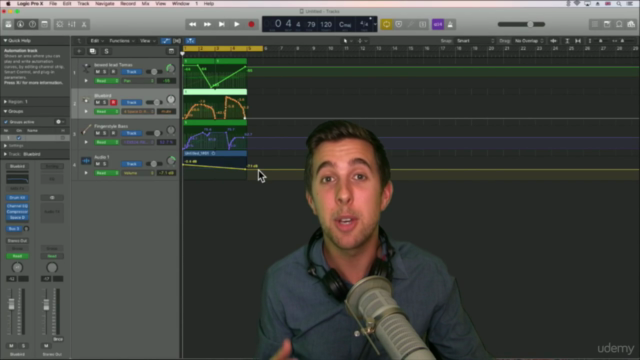Open the Pan automation parameter dropdown on track 1
The height and width of the screenshot is (360, 640).
tap(138, 81)
